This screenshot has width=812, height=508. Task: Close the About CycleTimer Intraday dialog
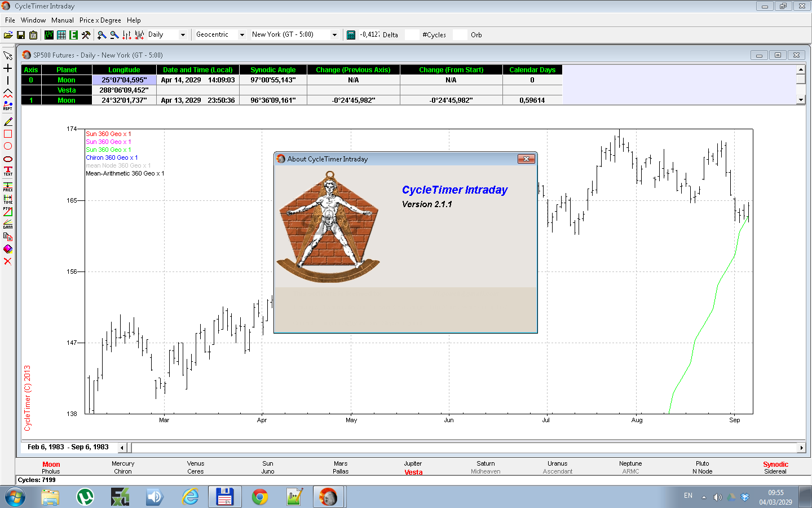click(526, 159)
